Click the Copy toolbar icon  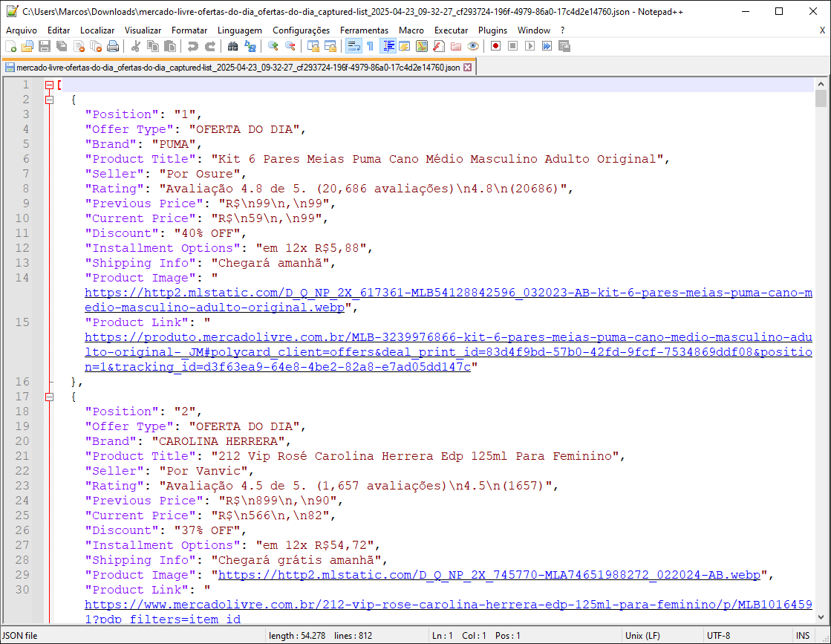pos(153,47)
